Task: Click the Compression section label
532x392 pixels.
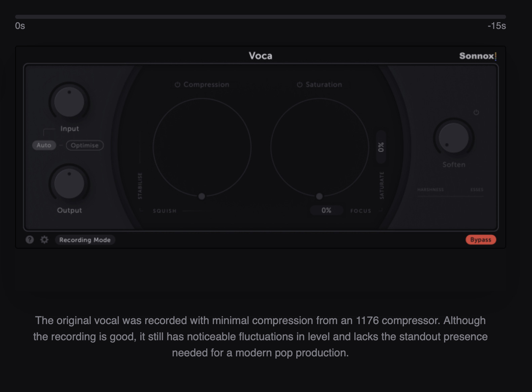Action: pos(206,85)
